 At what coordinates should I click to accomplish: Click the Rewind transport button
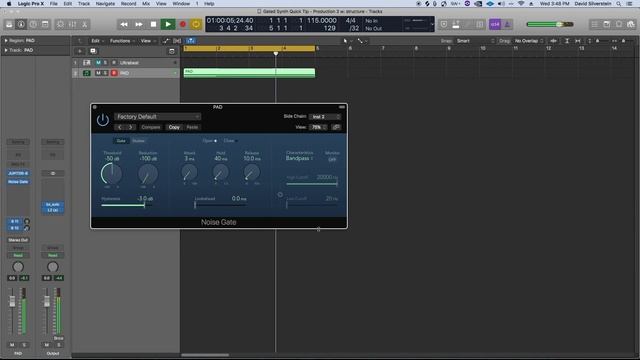124,24
